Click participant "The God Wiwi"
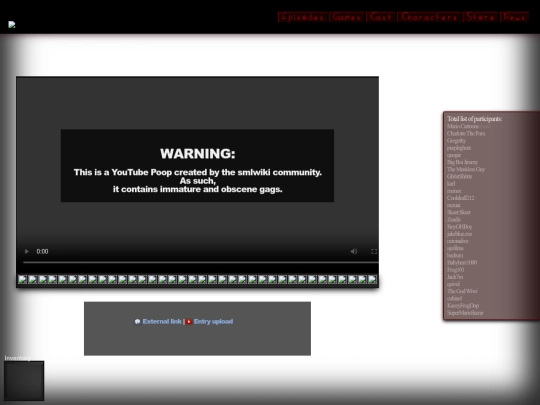Viewport: 540px width, 405px height. 462,291
